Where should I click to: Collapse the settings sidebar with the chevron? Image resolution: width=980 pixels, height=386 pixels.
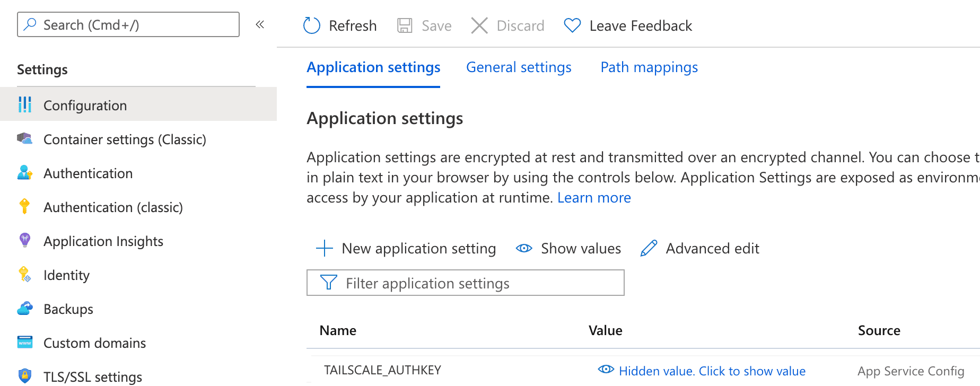[260, 24]
